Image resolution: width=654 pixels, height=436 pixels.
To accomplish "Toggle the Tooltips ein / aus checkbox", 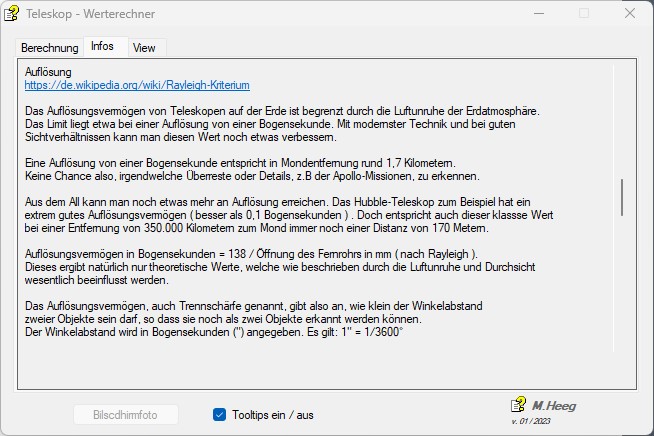I will (219, 415).
